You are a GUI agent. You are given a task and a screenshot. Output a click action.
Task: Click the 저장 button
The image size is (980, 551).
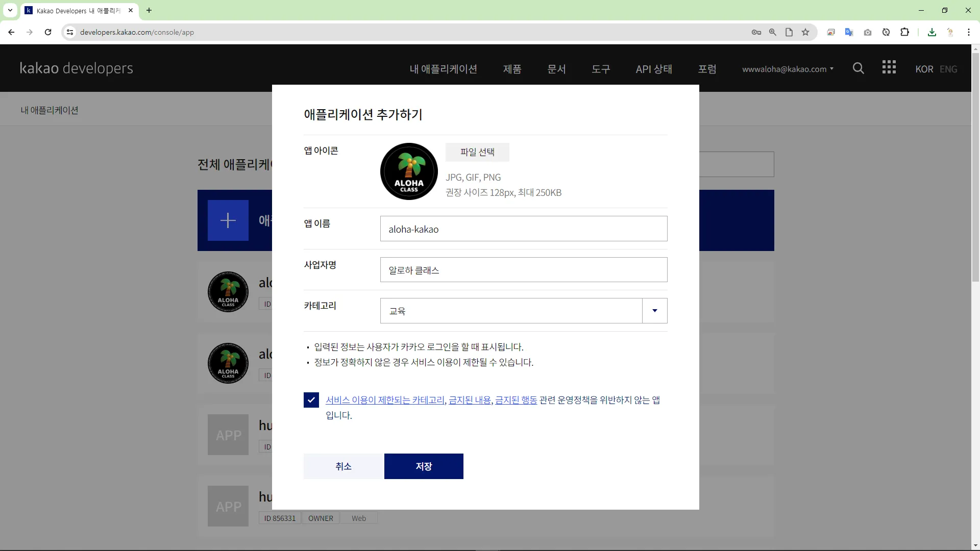pos(423,466)
